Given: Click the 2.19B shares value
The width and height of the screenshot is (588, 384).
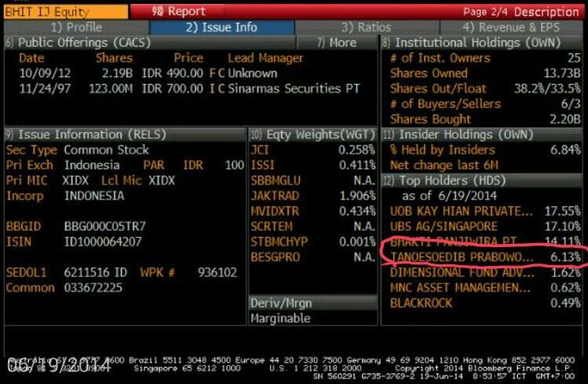Looking at the screenshot, I should [117, 73].
